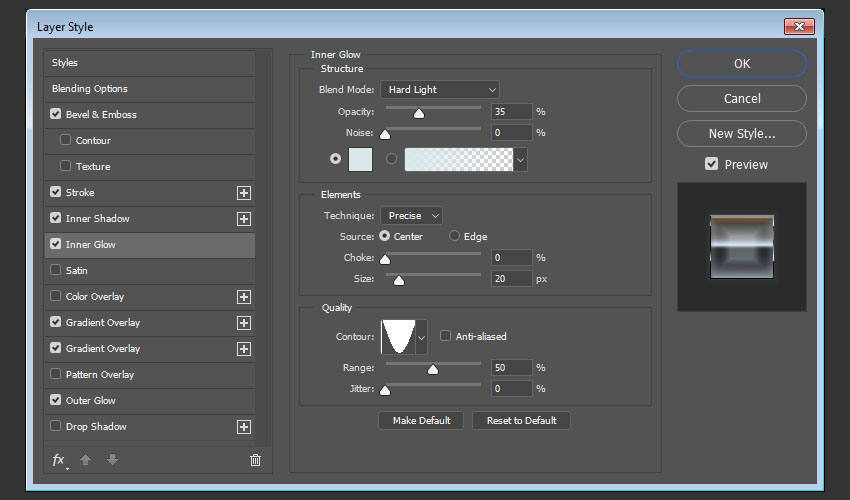The height and width of the screenshot is (500, 850).
Task: Select Blending Options in the styles list
Action: 90,89
